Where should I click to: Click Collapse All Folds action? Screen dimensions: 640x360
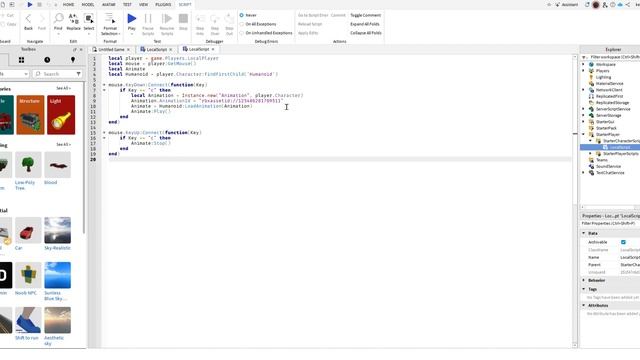pyautogui.click(x=366, y=33)
